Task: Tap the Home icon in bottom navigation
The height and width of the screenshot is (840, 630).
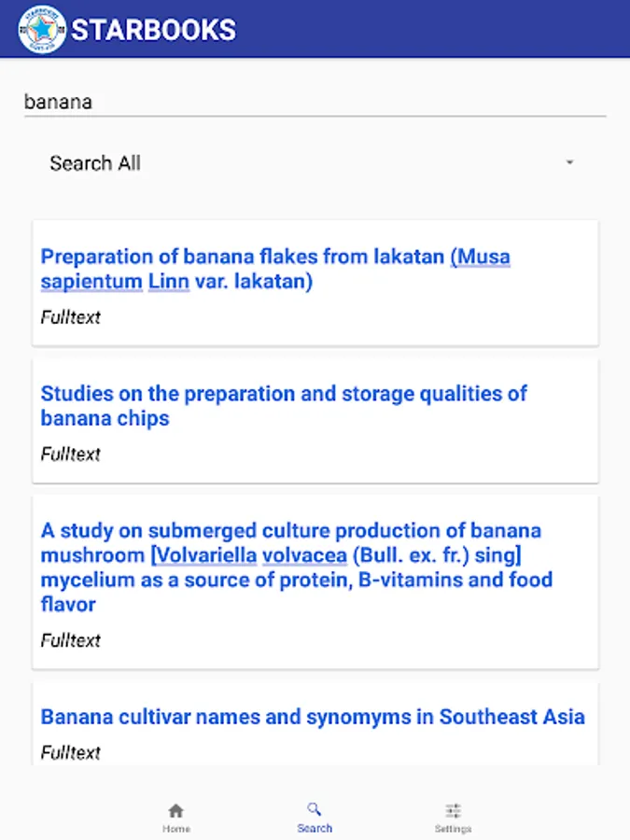Action: click(x=175, y=810)
